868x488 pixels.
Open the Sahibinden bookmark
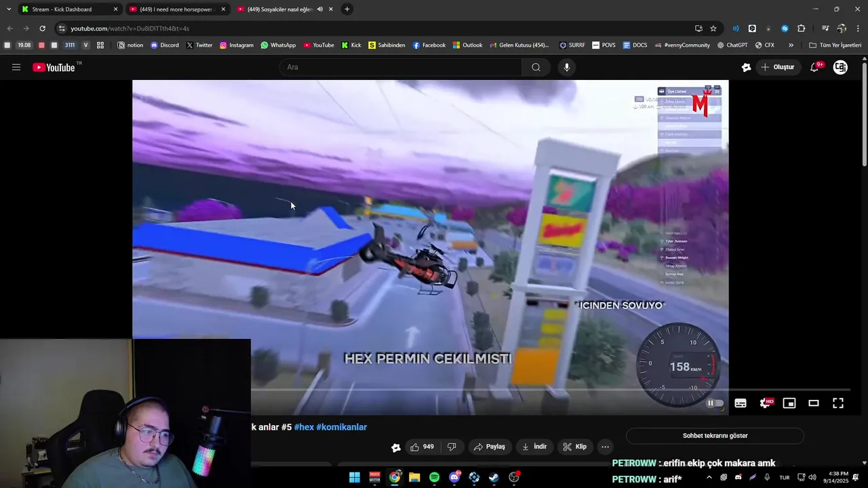(x=387, y=45)
